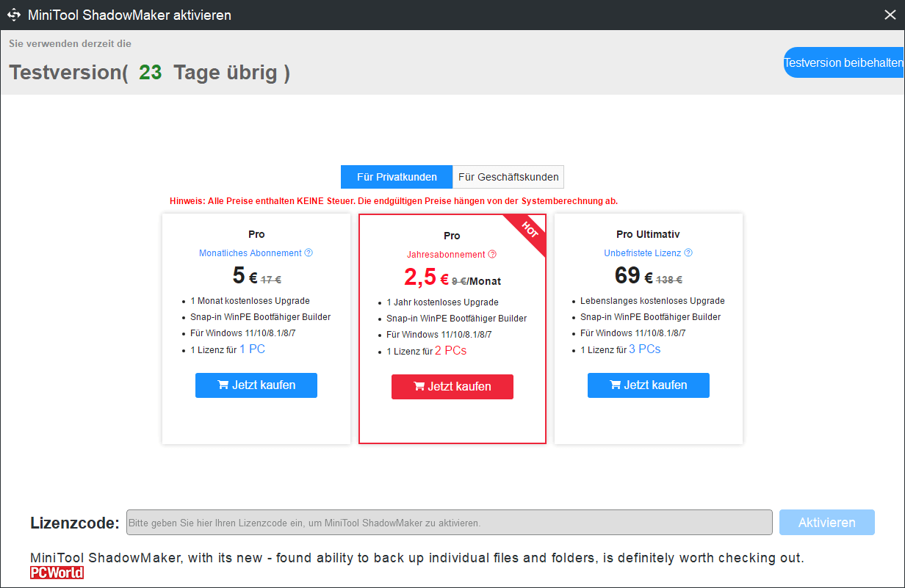Click the red Hinweis tax notice
Image resolution: width=905 pixels, height=588 pixels.
pos(394,200)
